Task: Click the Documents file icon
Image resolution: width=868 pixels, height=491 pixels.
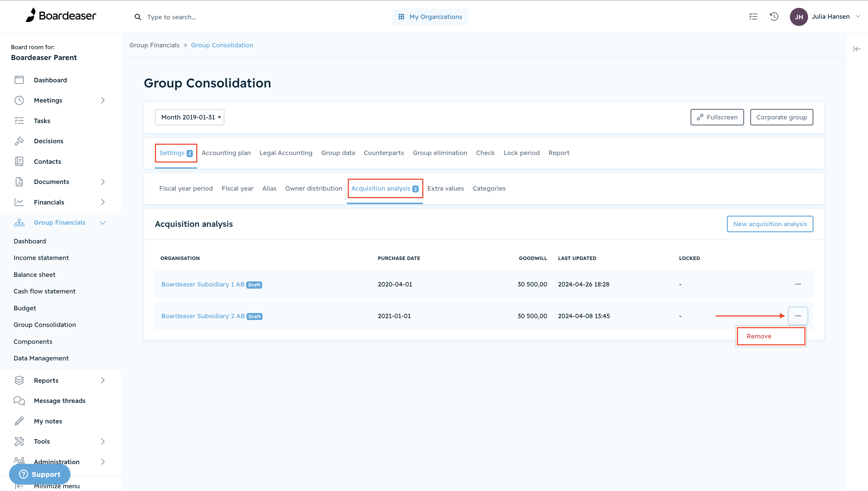Action: coord(19,182)
